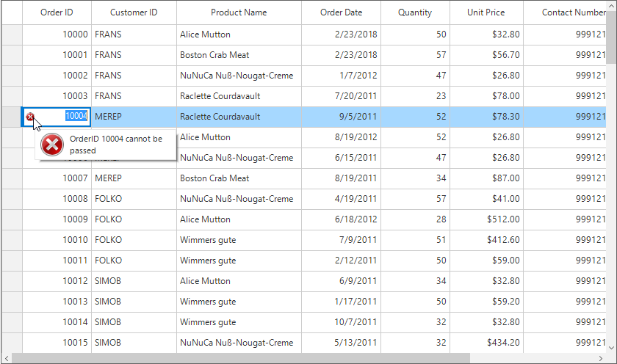
Task: Click Raclette Courdavault in row 10003
Action: [x=239, y=96]
